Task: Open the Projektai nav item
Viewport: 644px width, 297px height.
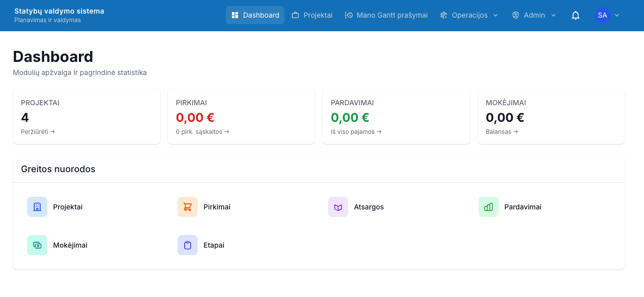Action: [312, 15]
